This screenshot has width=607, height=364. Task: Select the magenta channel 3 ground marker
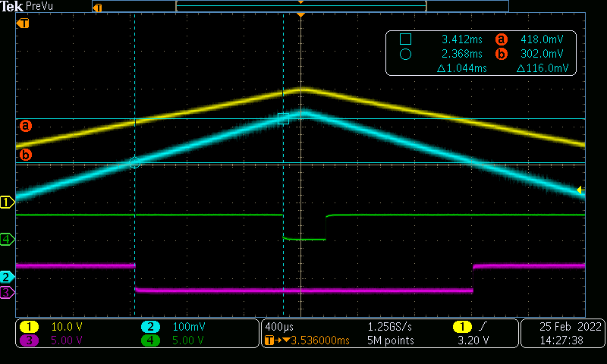tap(8, 292)
